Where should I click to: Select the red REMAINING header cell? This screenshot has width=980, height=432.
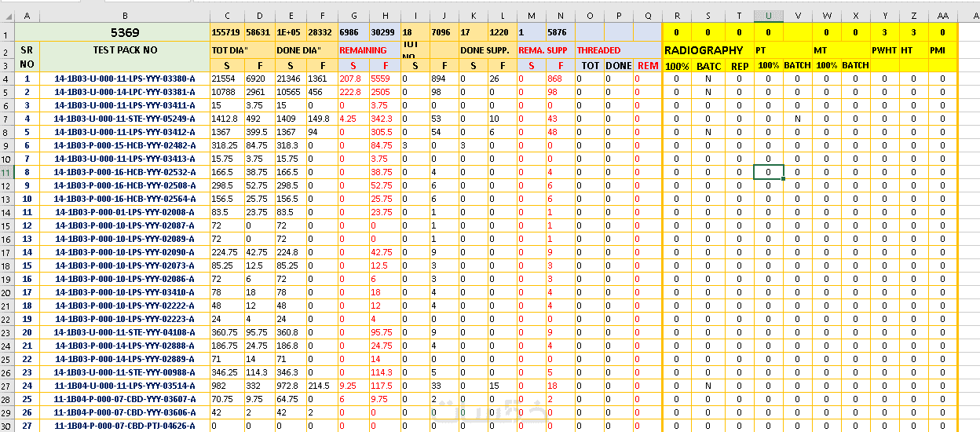point(369,50)
